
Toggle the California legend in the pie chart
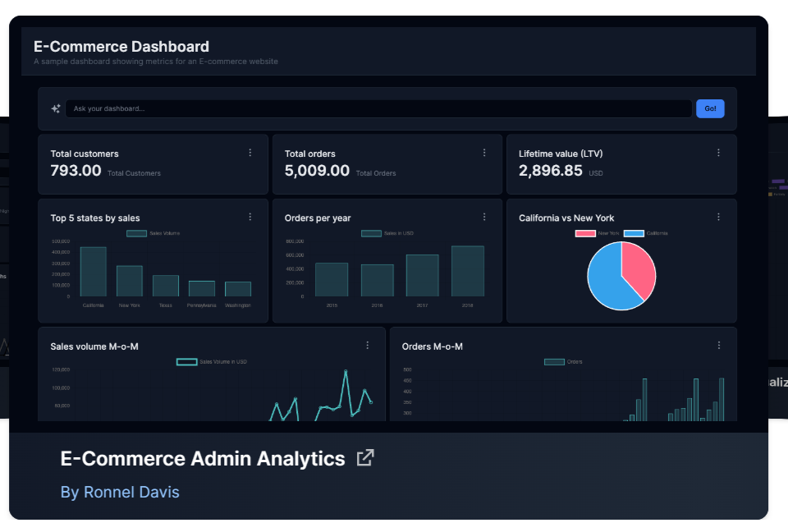point(646,233)
